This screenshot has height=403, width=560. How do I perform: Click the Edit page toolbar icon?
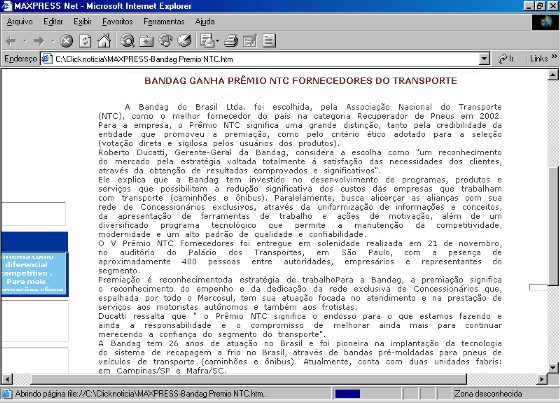point(250,41)
